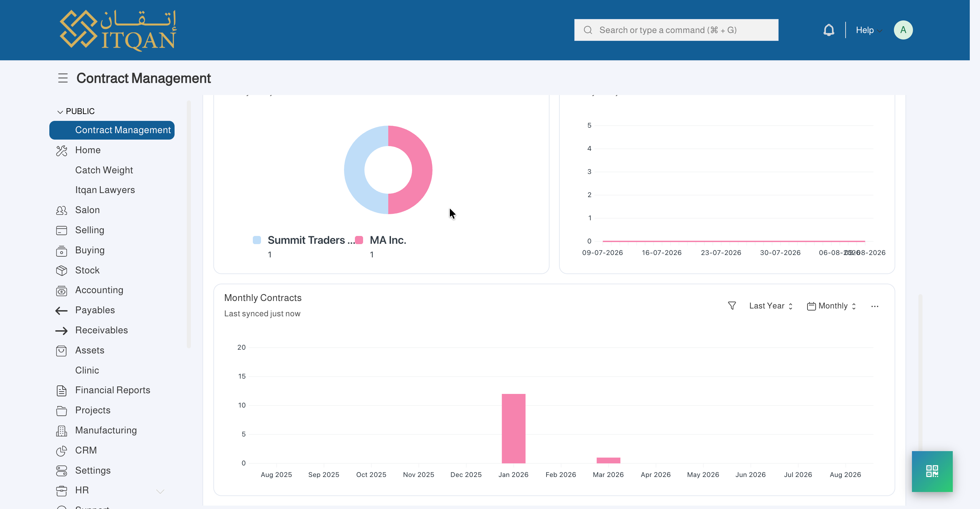Click the light blue half of the donut chart
980x509 pixels.
tap(355, 170)
